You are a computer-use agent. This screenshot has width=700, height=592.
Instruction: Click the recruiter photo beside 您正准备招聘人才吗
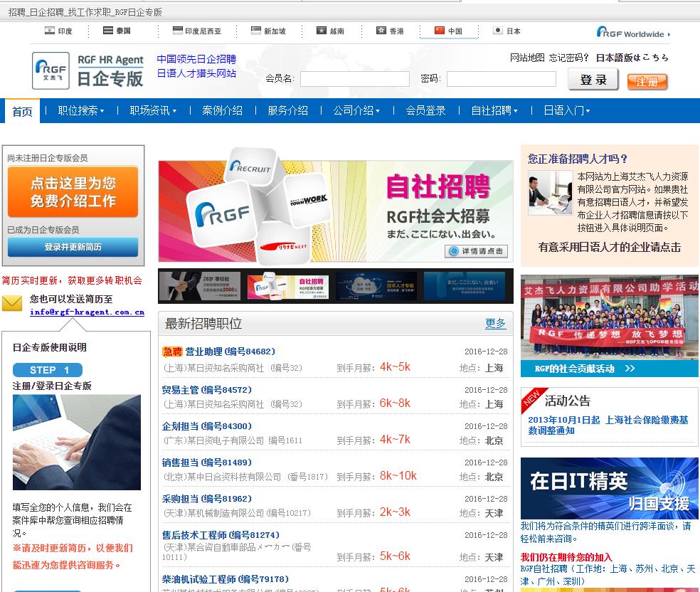coord(550,192)
